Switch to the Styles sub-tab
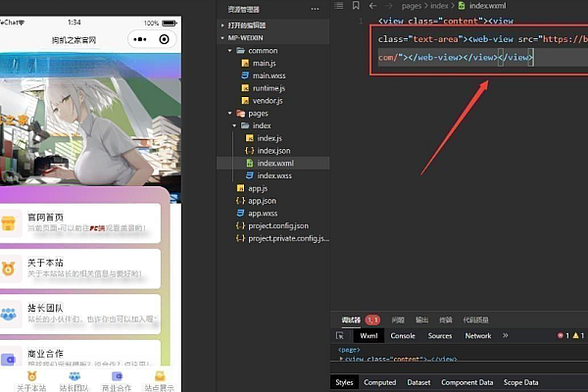 click(x=344, y=382)
